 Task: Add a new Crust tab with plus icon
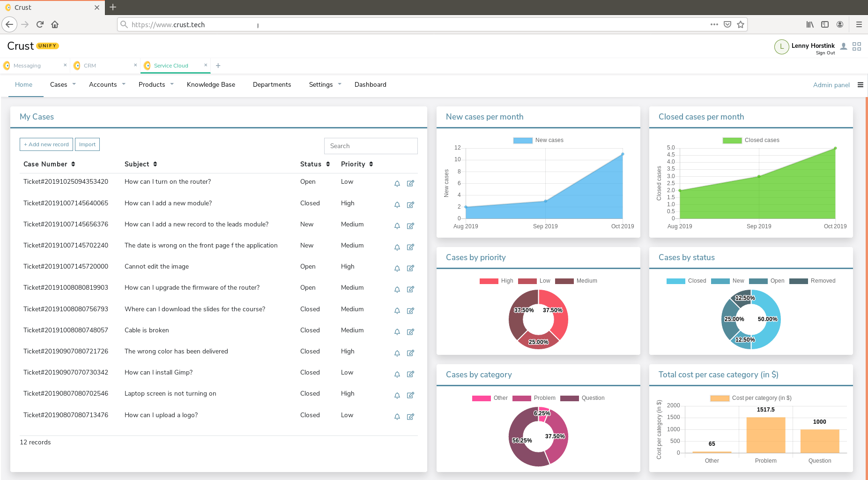tap(218, 66)
